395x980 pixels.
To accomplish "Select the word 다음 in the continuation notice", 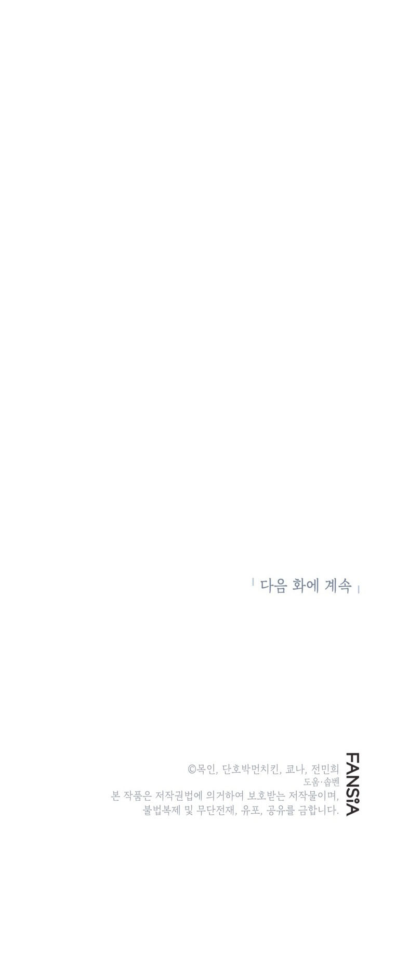I will (273, 586).
